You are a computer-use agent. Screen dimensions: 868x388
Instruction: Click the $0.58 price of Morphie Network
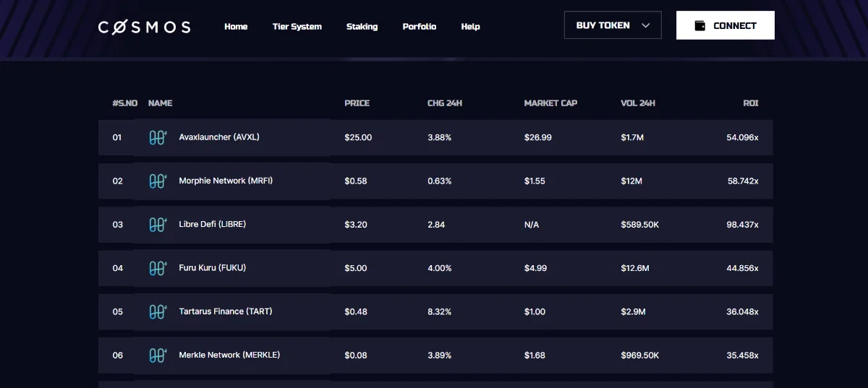[x=356, y=181]
